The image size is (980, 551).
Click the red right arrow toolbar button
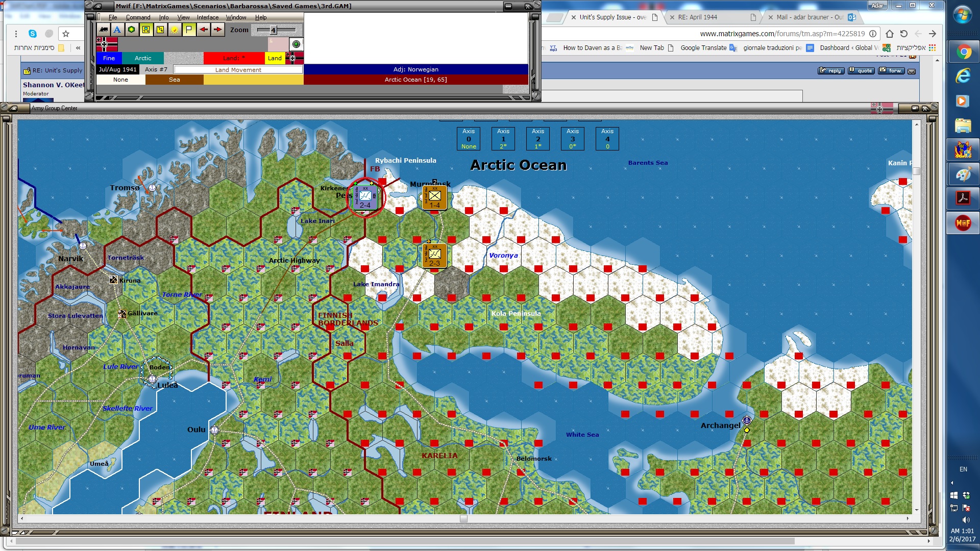[218, 30]
